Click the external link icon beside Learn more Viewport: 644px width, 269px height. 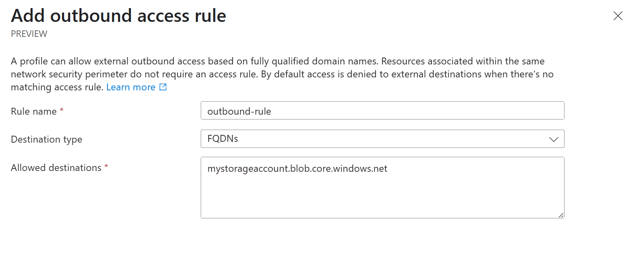click(163, 87)
